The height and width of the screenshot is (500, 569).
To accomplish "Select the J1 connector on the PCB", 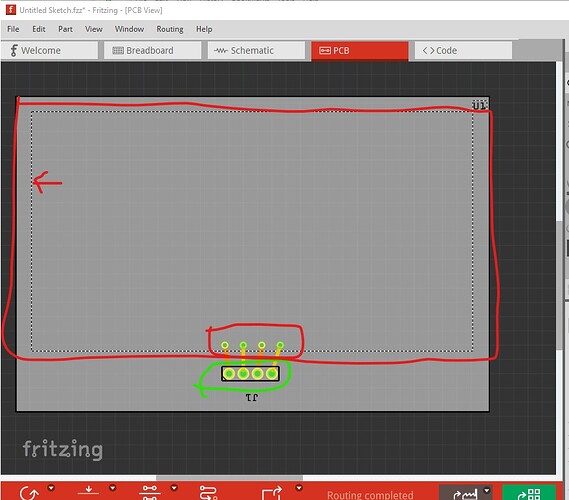I will click(x=250, y=373).
